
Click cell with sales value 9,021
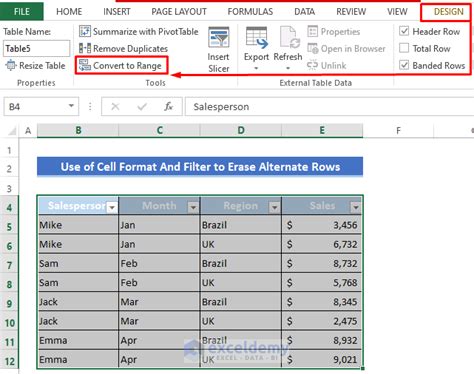pos(322,359)
